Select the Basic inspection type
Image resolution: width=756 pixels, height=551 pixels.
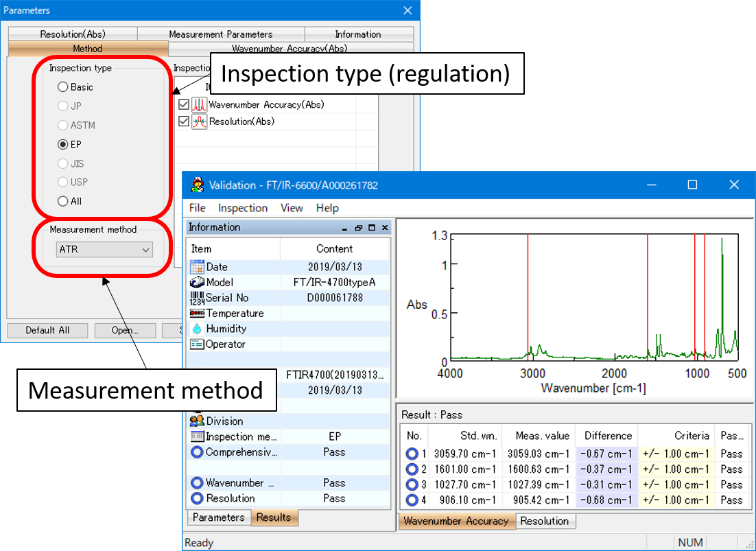(62, 87)
